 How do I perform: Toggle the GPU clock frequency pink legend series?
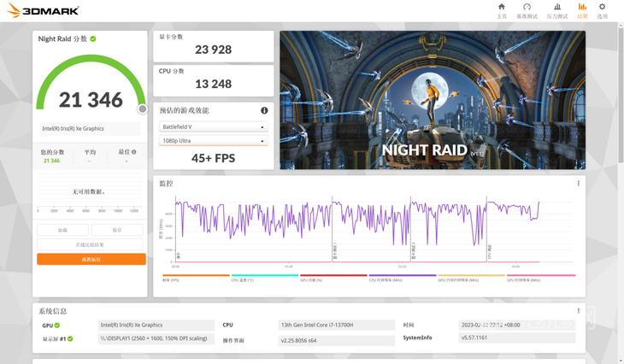coord(541,278)
